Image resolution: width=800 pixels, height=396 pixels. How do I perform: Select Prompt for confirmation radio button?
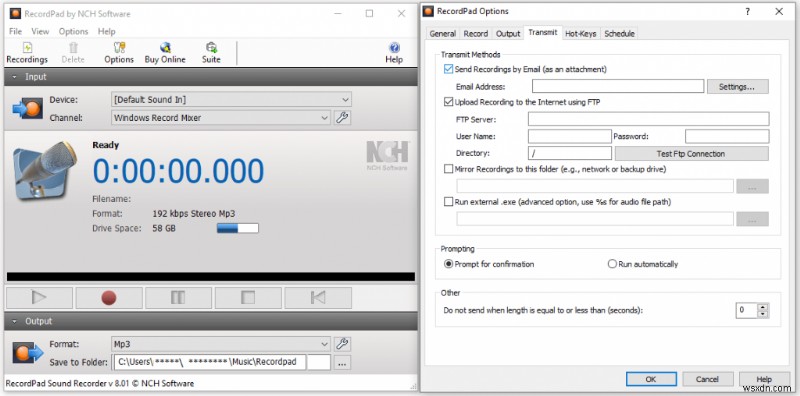(x=448, y=264)
